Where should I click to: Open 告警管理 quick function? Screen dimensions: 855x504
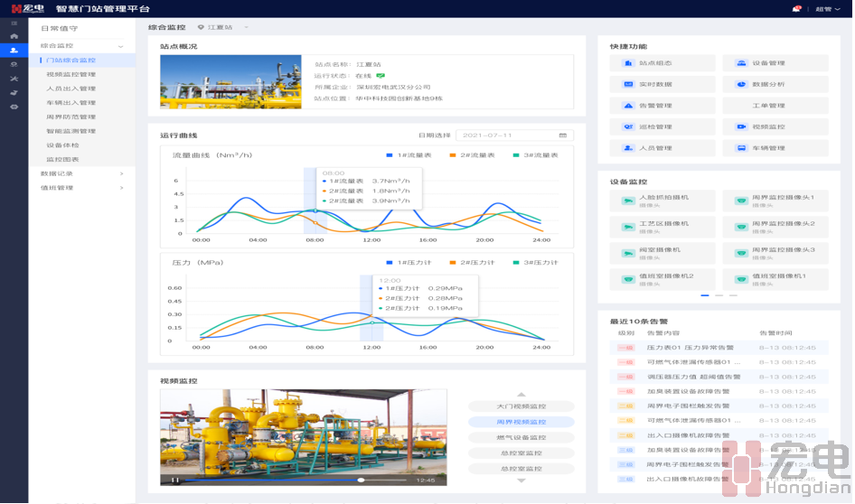(x=662, y=106)
